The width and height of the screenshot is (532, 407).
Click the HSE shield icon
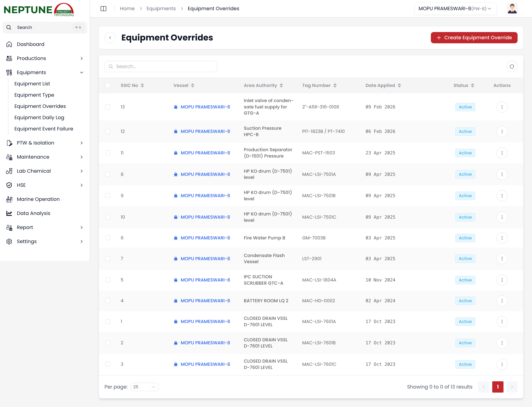tap(9, 185)
